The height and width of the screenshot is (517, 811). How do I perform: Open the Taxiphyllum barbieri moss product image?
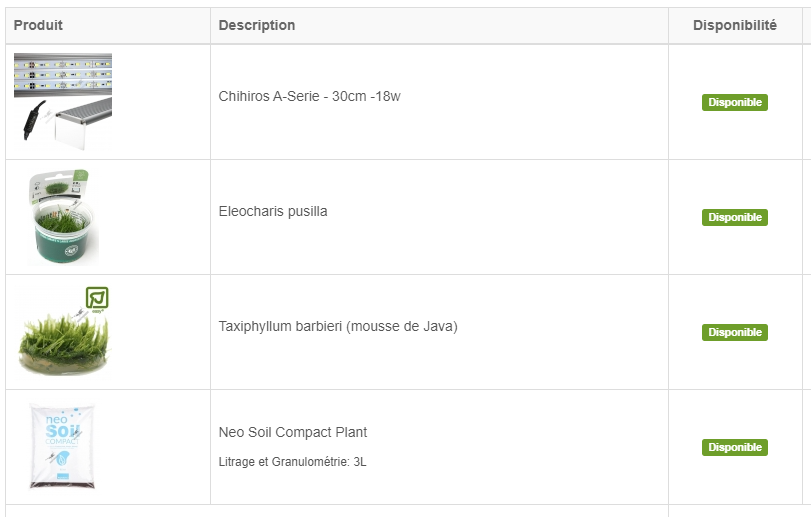pyautogui.click(x=63, y=332)
